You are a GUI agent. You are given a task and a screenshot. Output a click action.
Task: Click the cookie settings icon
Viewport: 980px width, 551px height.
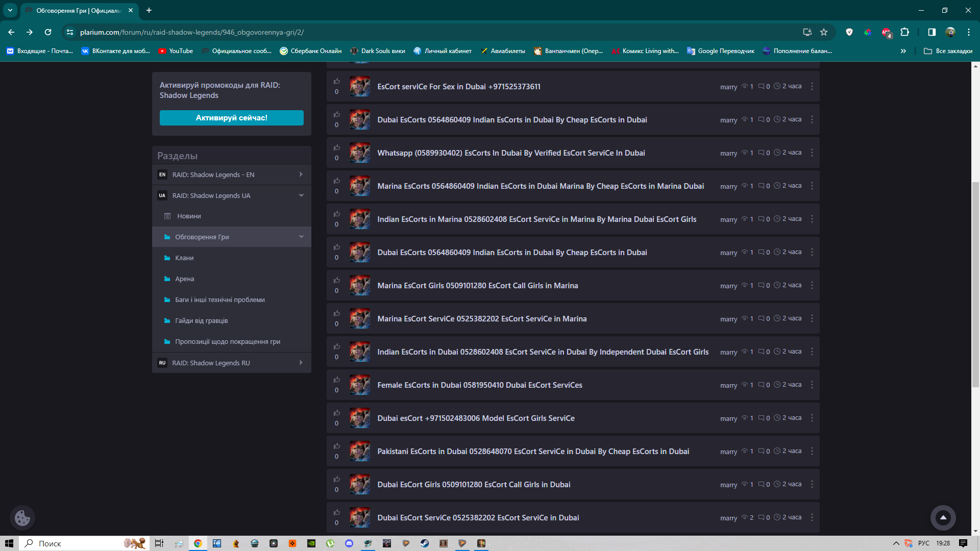22,518
